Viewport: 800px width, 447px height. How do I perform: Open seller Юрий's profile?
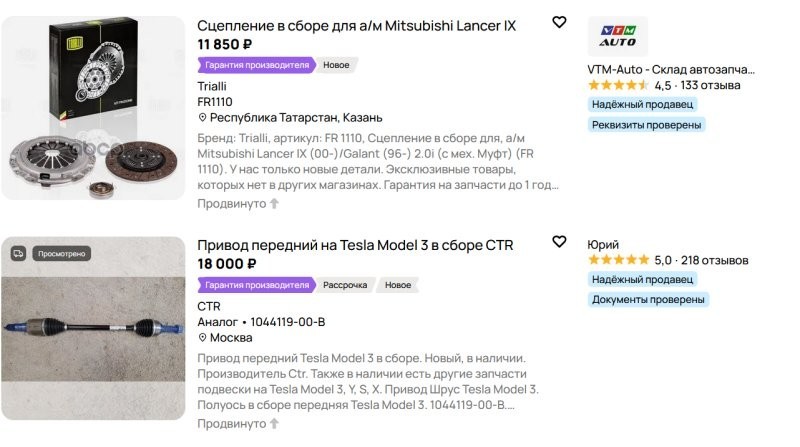point(603,244)
